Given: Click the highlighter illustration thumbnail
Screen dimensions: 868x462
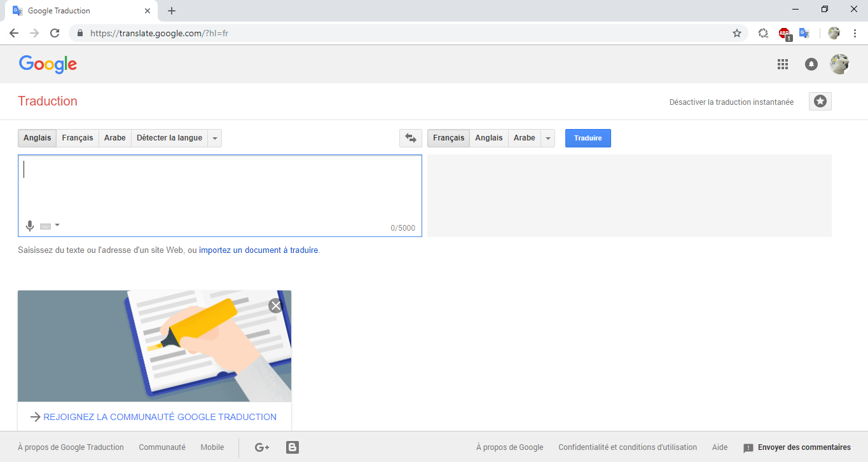Looking at the screenshot, I should [x=155, y=346].
